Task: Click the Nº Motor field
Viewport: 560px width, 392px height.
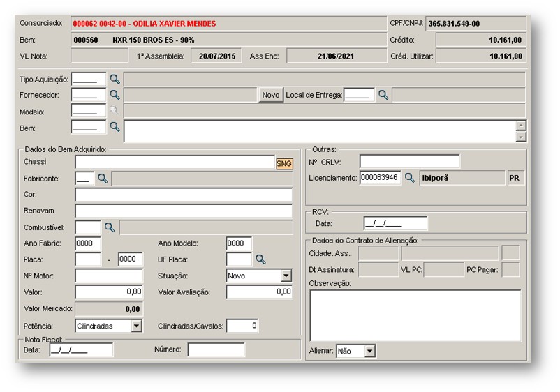Action: click(x=109, y=276)
